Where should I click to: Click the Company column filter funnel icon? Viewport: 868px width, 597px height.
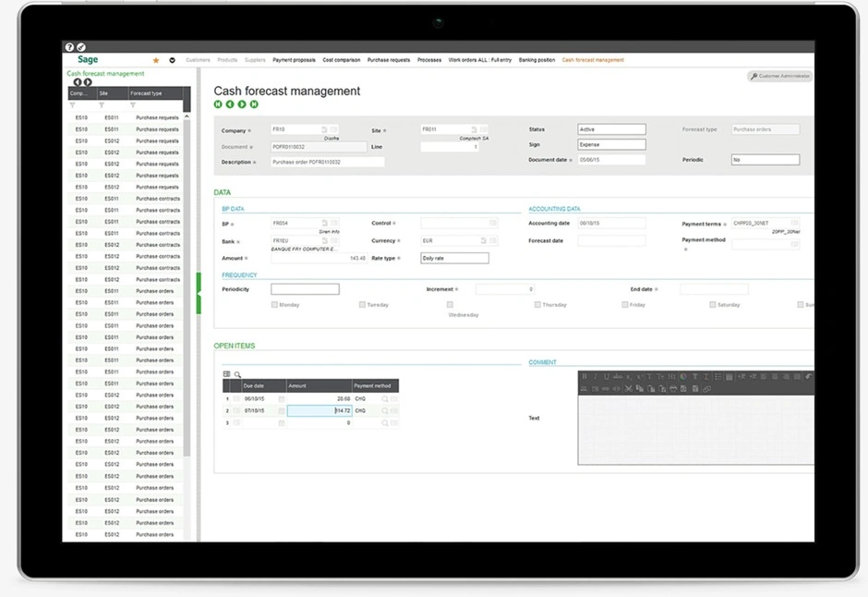pyautogui.click(x=73, y=105)
